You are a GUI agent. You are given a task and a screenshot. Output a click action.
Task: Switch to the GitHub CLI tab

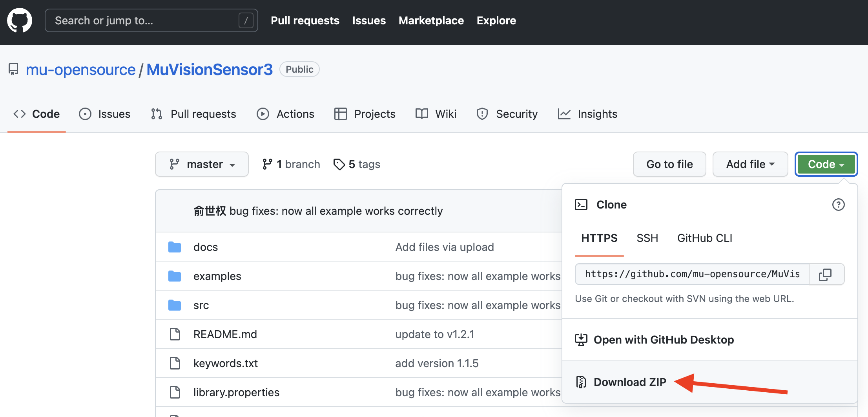pyautogui.click(x=705, y=238)
